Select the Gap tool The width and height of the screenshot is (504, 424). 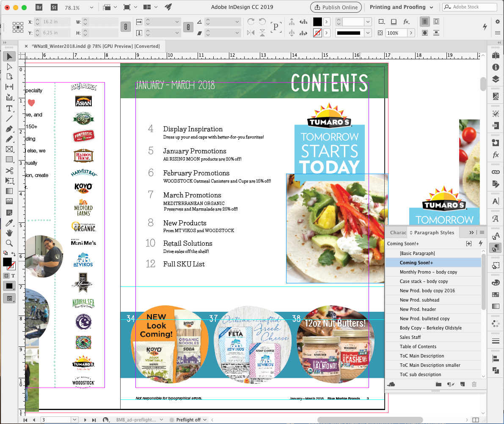[9, 87]
